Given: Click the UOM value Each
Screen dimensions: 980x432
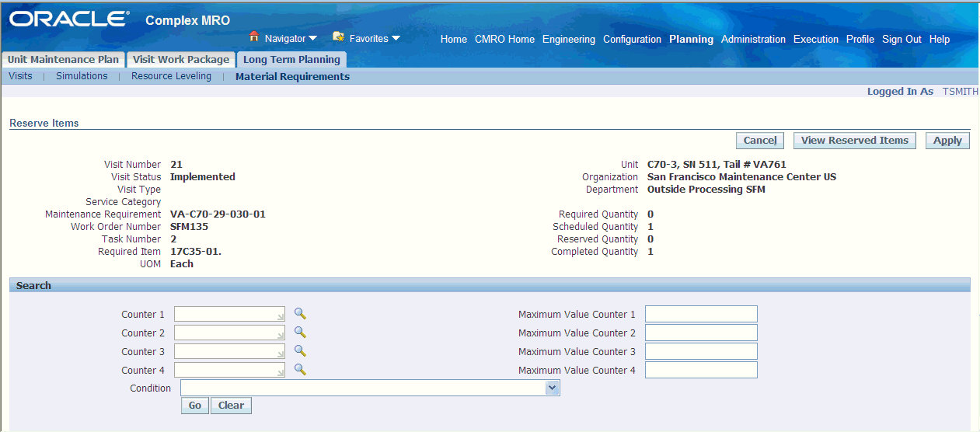Looking at the screenshot, I should click(182, 264).
